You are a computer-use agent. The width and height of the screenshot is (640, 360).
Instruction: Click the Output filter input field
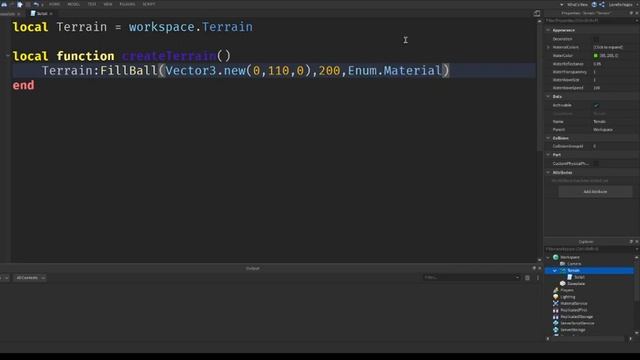(471, 278)
